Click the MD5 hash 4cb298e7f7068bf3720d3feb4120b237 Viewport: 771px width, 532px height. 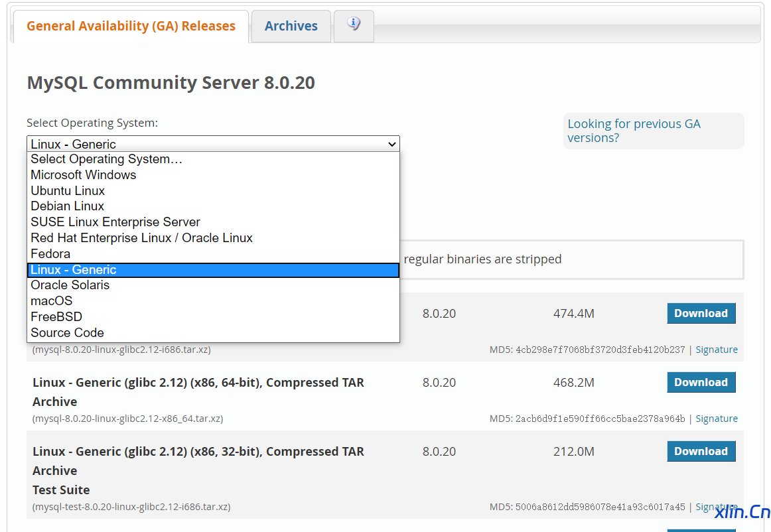point(600,350)
